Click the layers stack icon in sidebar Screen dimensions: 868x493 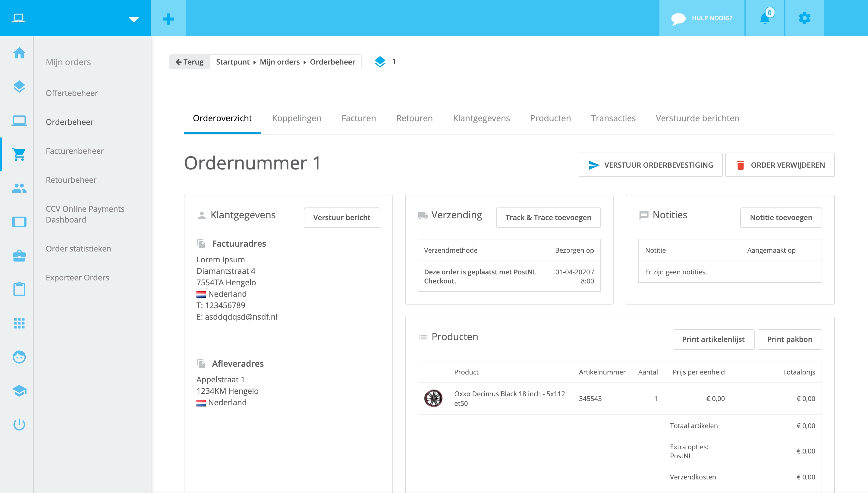[x=19, y=87]
